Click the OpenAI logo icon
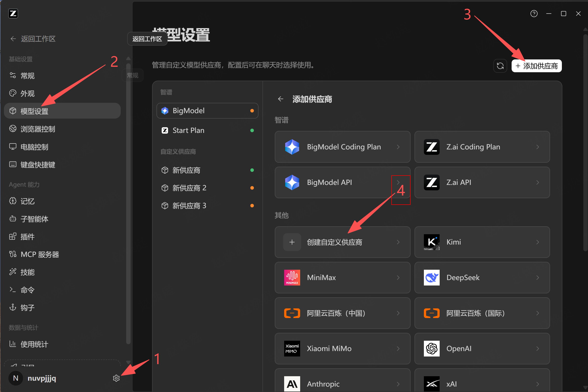This screenshot has height=392, width=588. [432, 349]
